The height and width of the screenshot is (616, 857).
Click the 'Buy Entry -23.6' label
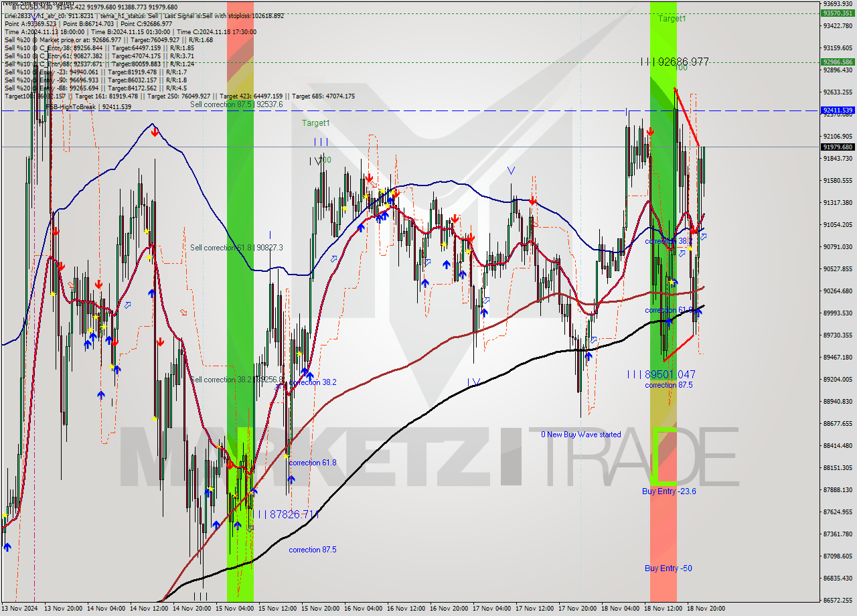tap(669, 491)
